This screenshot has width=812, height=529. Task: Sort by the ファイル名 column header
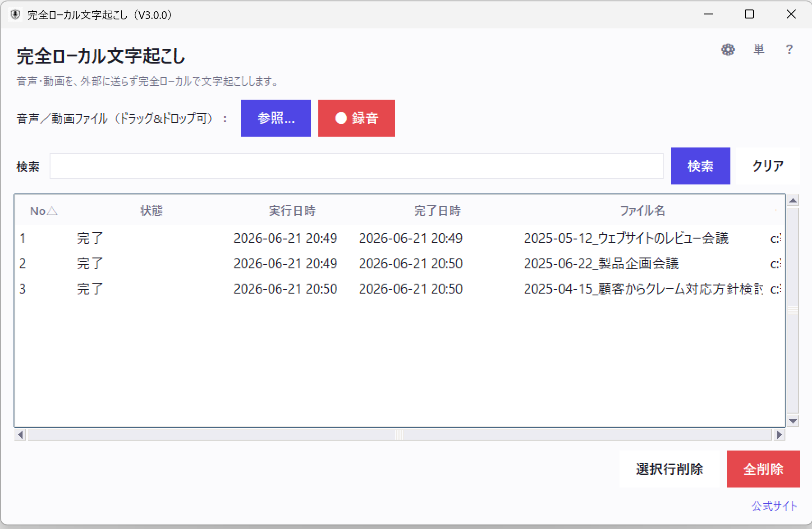click(x=642, y=211)
